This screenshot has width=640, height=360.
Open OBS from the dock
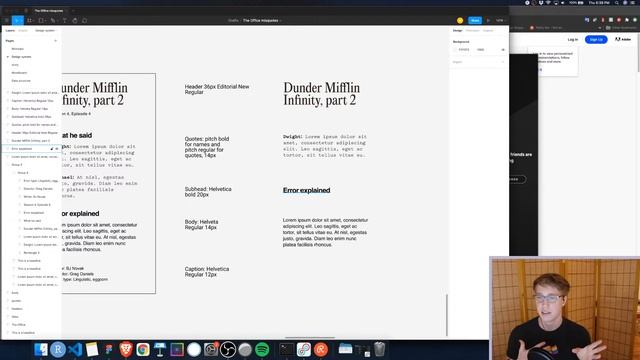click(x=228, y=350)
